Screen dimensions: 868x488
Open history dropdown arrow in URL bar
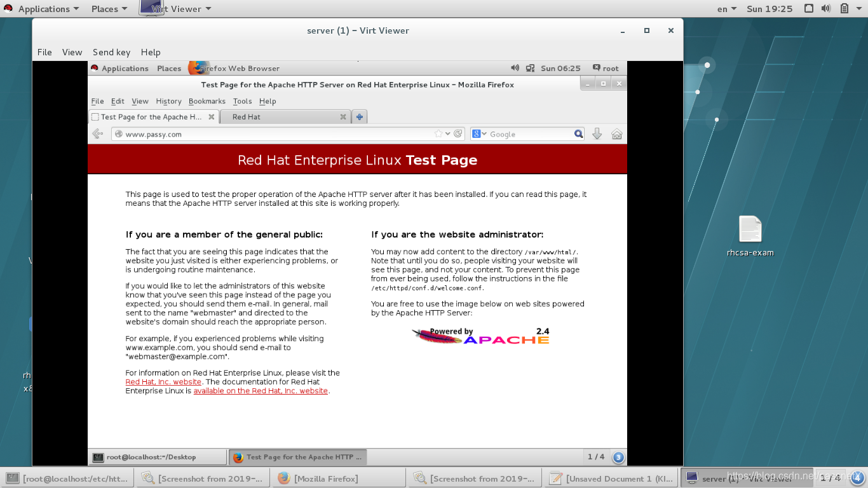click(x=448, y=134)
